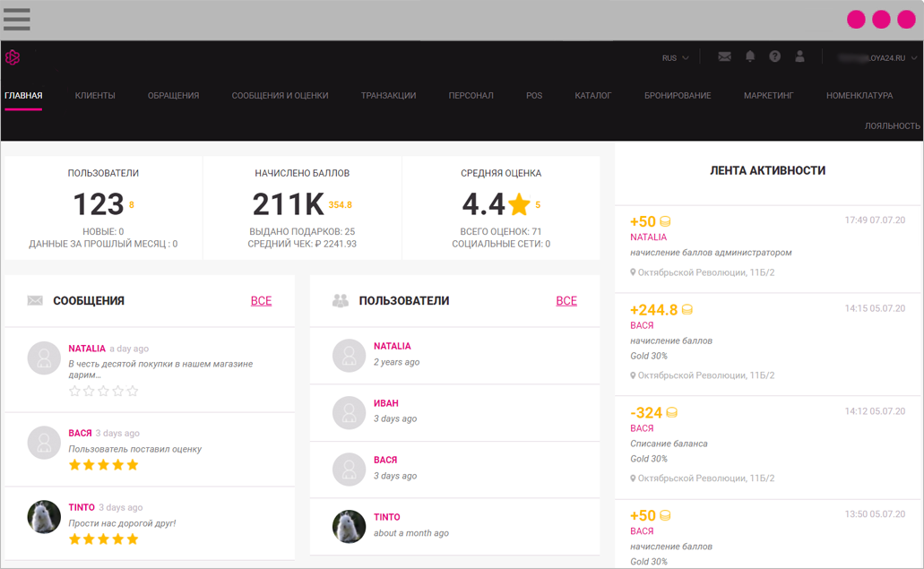This screenshot has height=569, width=924.
Task: Open the mail envelope icon in header
Action: [724, 56]
